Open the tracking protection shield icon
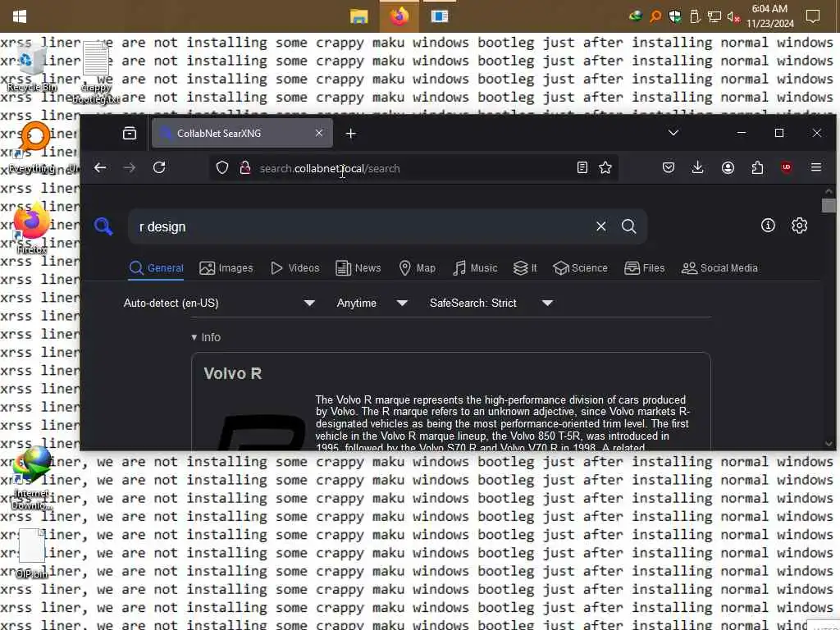This screenshot has width=840, height=630. (x=222, y=168)
